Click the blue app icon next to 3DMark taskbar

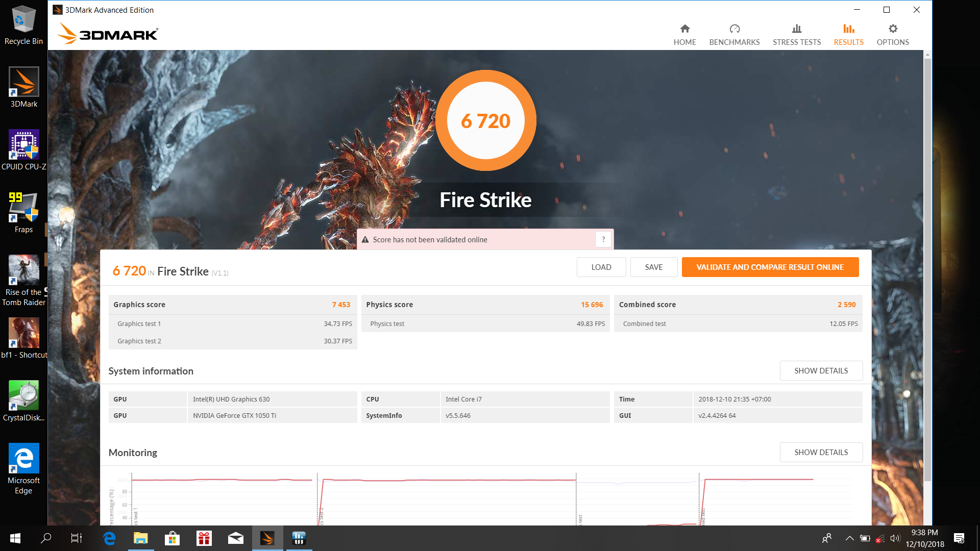pos(299,538)
